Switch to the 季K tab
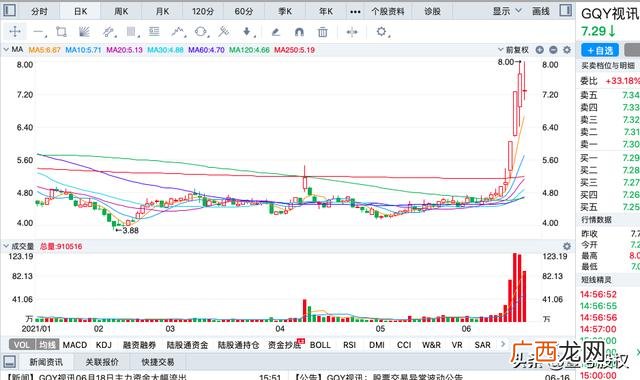 click(x=285, y=11)
